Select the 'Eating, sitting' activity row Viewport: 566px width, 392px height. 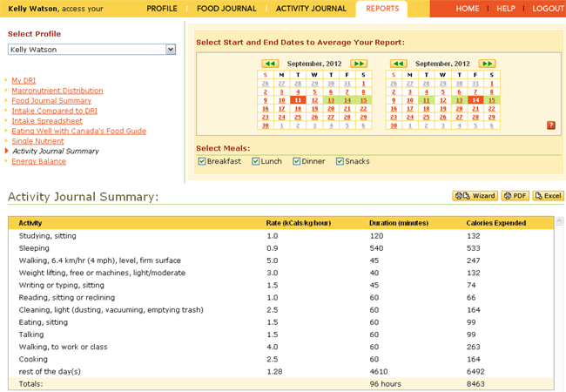pyautogui.click(x=281, y=322)
